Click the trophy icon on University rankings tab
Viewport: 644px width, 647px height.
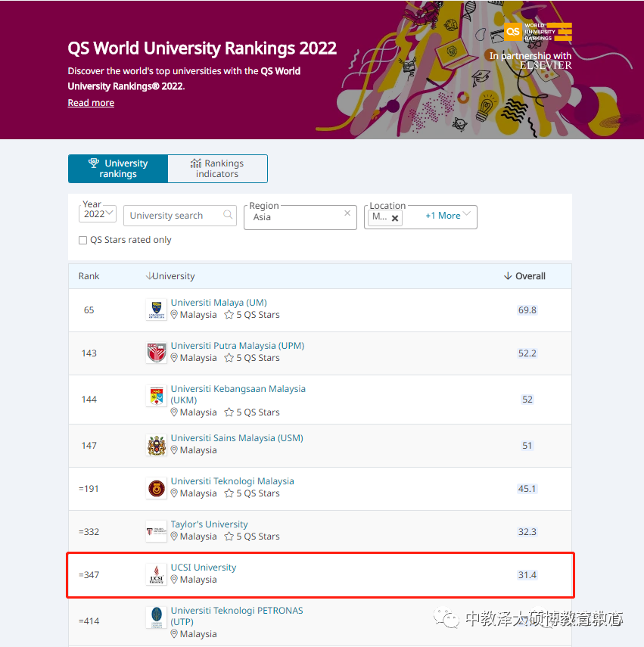(94, 163)
